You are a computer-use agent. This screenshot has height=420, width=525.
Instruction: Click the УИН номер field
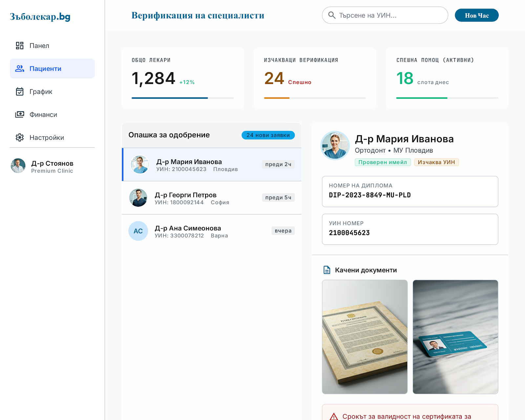click(410, 229)
